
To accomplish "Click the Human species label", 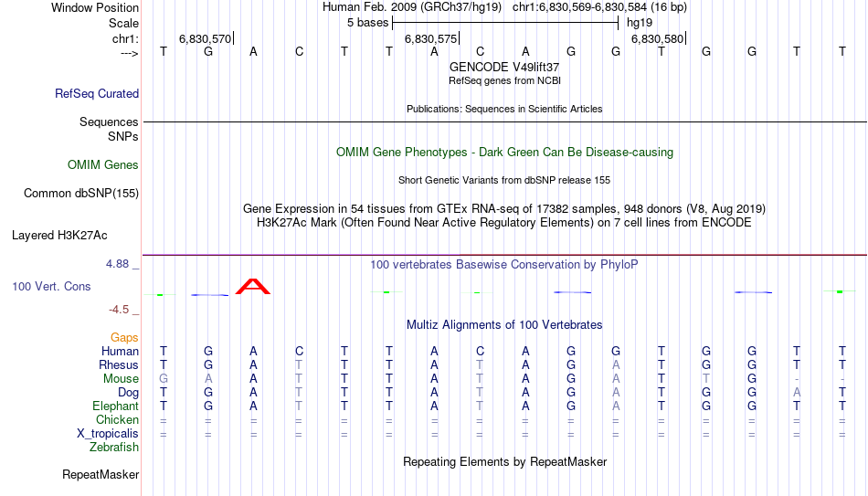I will tap(120, 351).
